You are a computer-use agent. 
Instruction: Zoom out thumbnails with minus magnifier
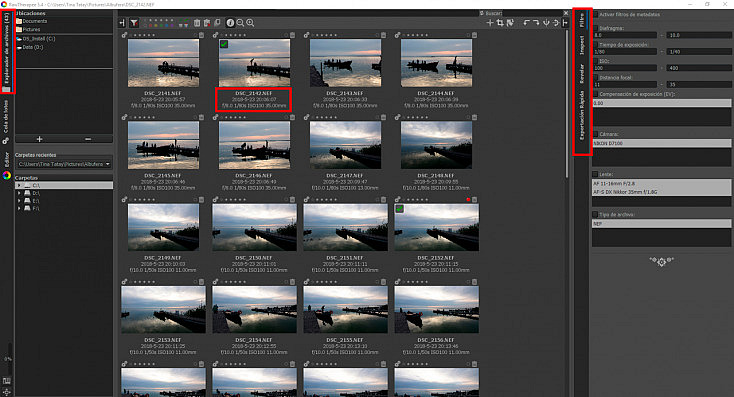click(240, 22)
